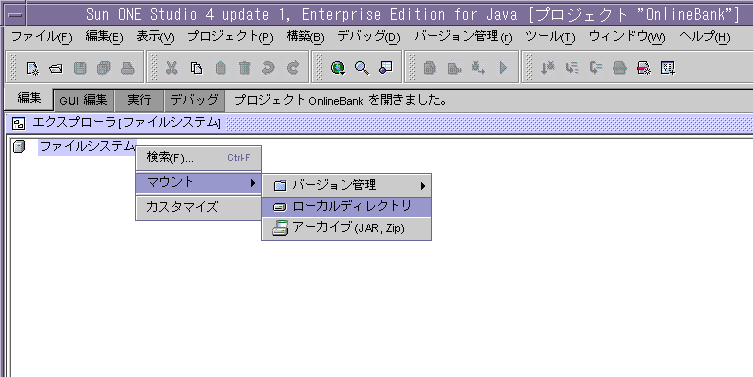The width and height of the screenshot is (753, 377).
Task: Click the status message about OnlineBank
Action: (340, 100)
